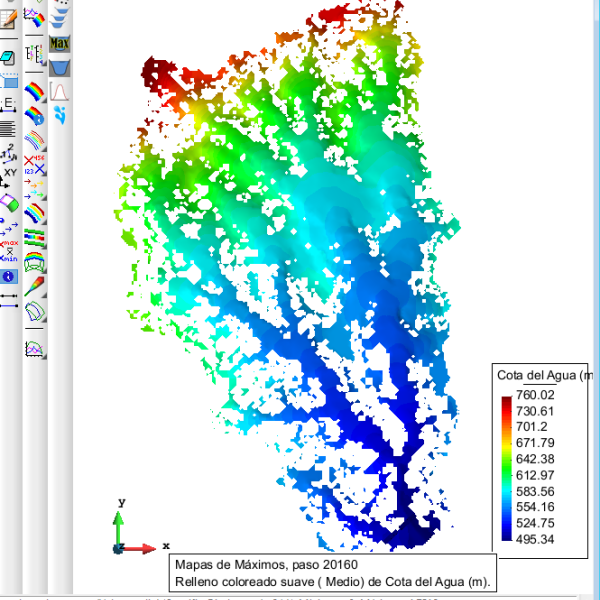Apply the rainbow Contour Fill tool
Image resolution: width=600 pixels, height=600 pixels.
35,91
